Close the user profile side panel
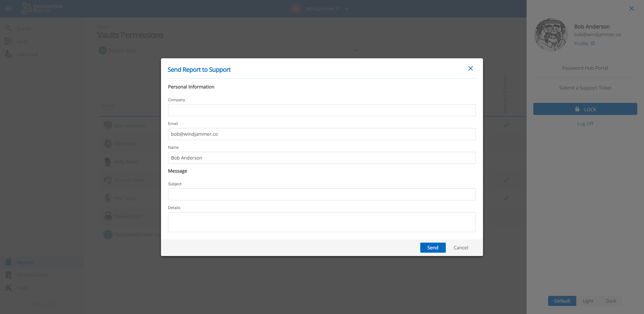This screenshot has width=644, height=314. click(631, 8)
